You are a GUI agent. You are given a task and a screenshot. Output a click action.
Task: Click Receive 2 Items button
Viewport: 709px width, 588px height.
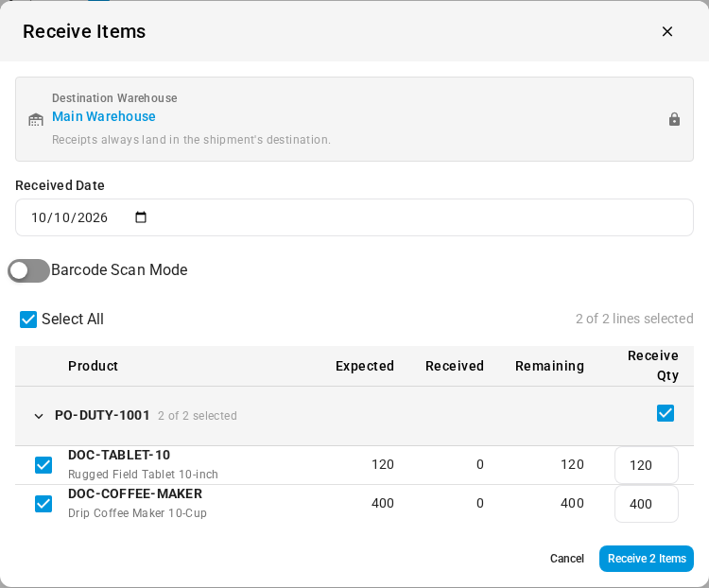(x=647, y=559)
